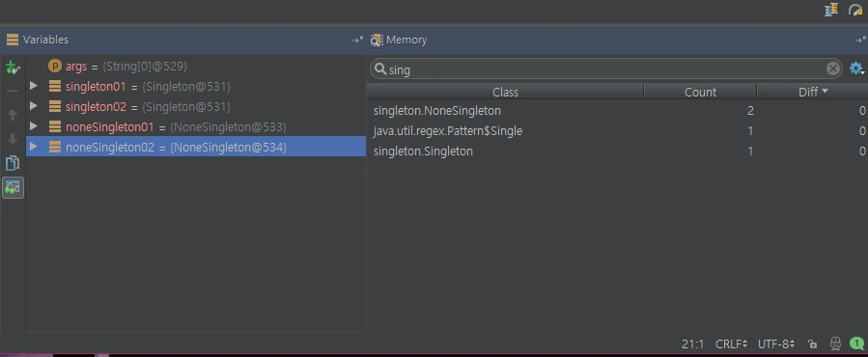Open the Memory panel gear settings
Image resolution: width=868 pixels, height=357 pixels.
pos(856,69)
